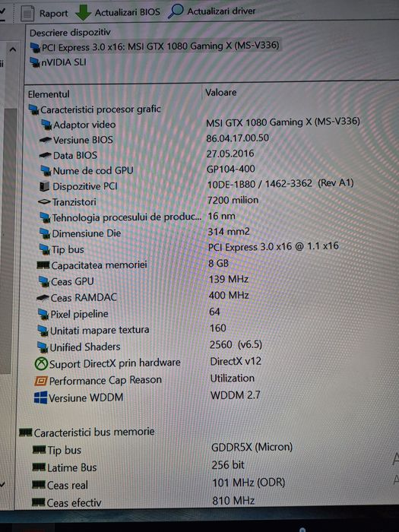Select the value 256 bit
This screenshot has width=399, height=532.
[228, 465]
